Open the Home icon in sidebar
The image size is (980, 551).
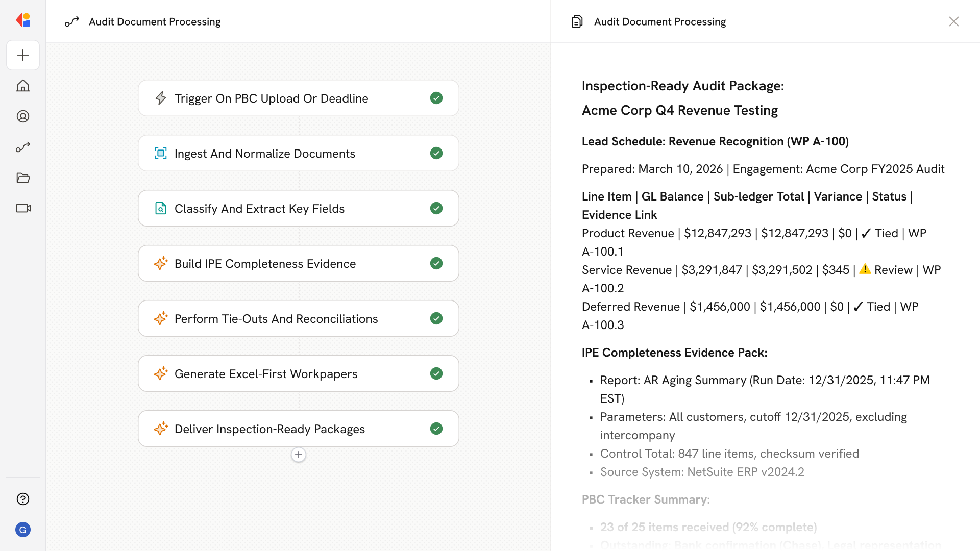[x=23, y=86]
